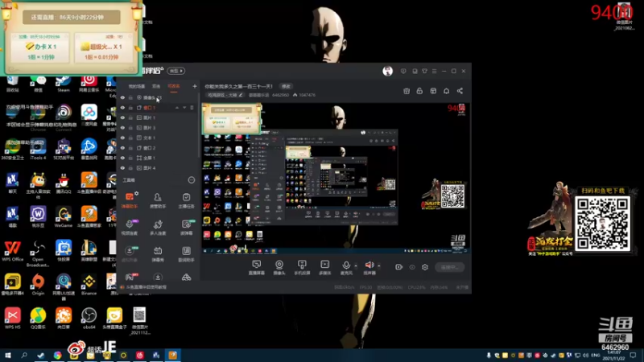Screen dimensions: 644x362
Task: Click the start-stream button in bottom bar
Action: tap(450, 267)
